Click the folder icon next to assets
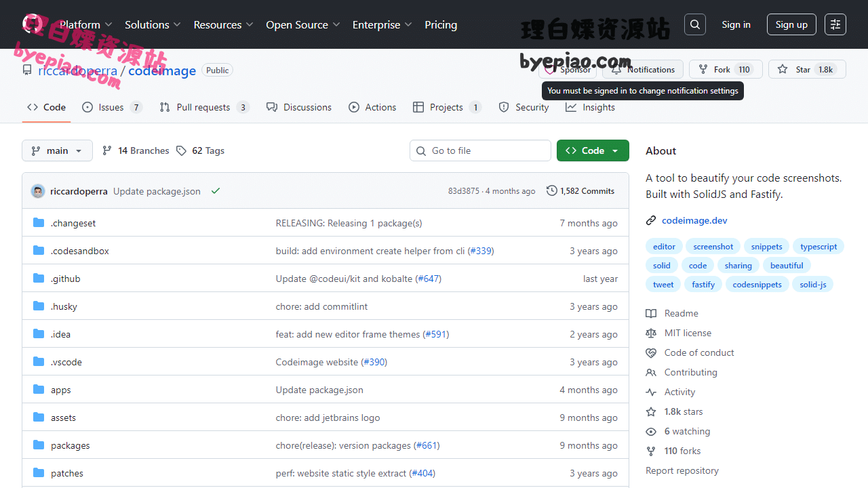Screen dimensions: 868x488 tap(39, 418)
